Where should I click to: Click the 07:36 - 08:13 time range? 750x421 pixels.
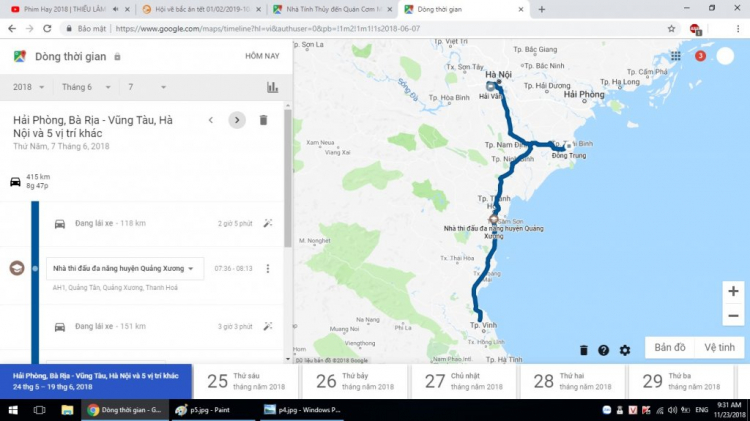(233, 268)
